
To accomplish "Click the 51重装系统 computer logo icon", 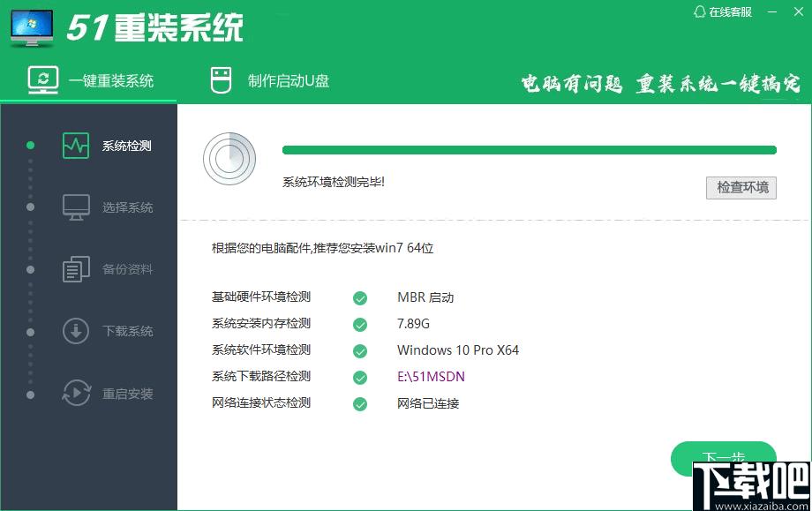I will 32,28.
